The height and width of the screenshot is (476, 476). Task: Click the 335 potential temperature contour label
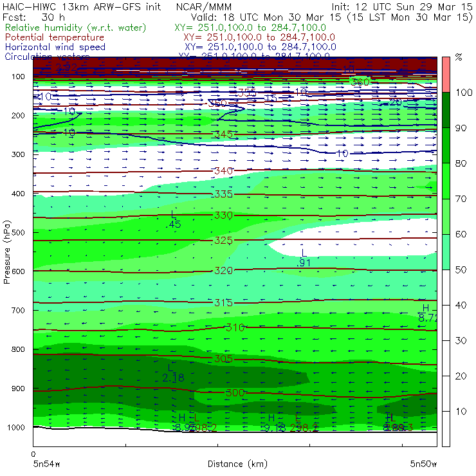pyautogui.click(x=223, y=194)
